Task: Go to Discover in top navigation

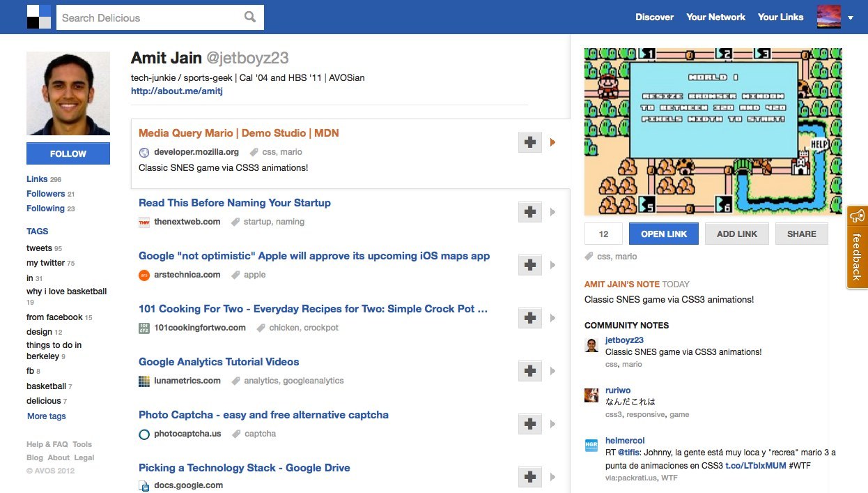Action: [x=654, y=17]
